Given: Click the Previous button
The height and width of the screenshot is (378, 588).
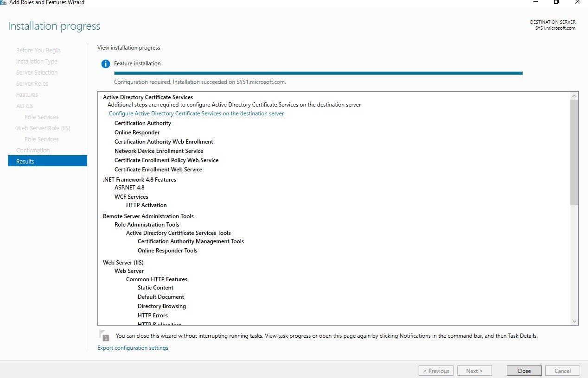Looking at the screenshot, I should coord(436,371).
